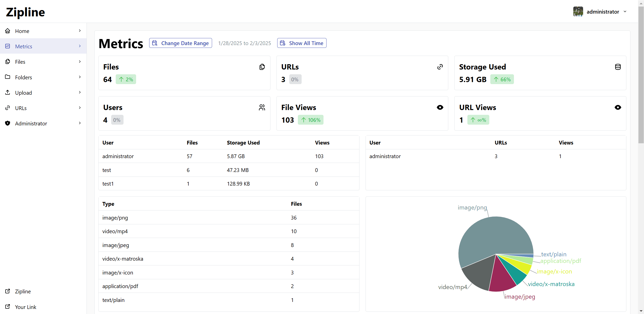
Task: Click the Show All Time button
Action: tap(301, 43)
